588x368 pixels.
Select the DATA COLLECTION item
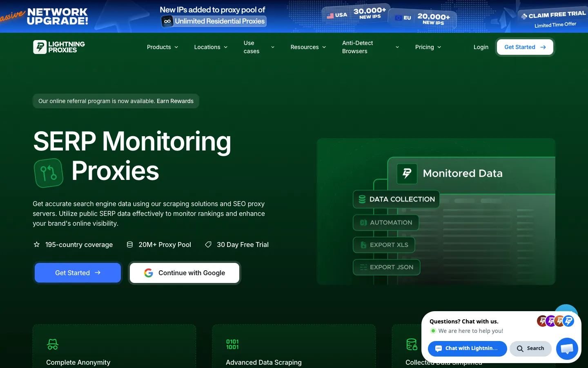coord(396,199)
